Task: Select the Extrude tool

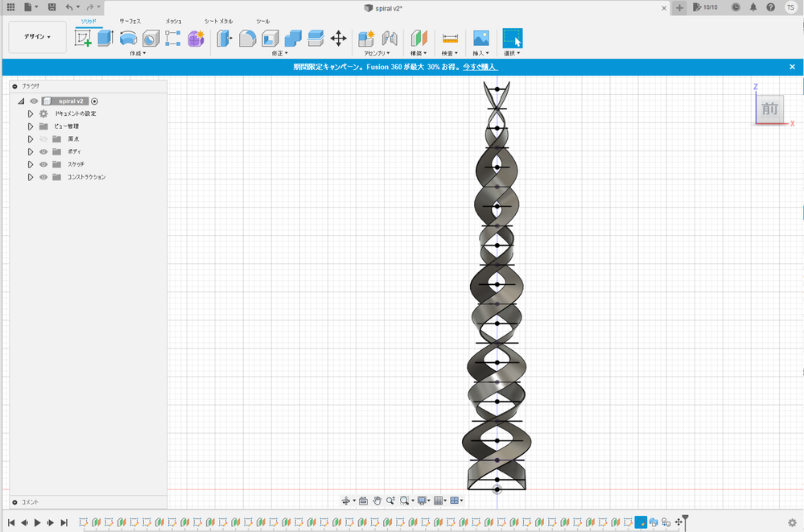Action: [105, 39]
